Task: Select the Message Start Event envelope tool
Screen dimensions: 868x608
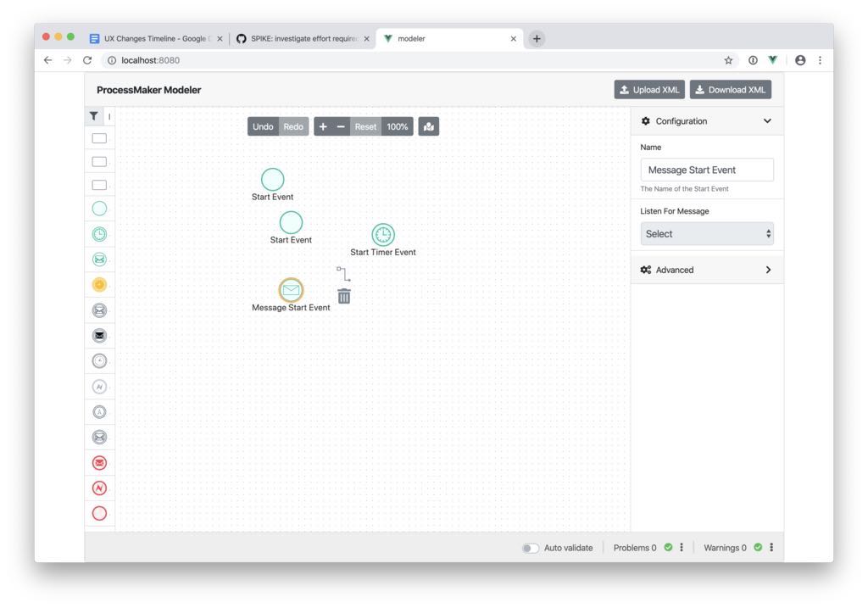Action: coord(99,259)
